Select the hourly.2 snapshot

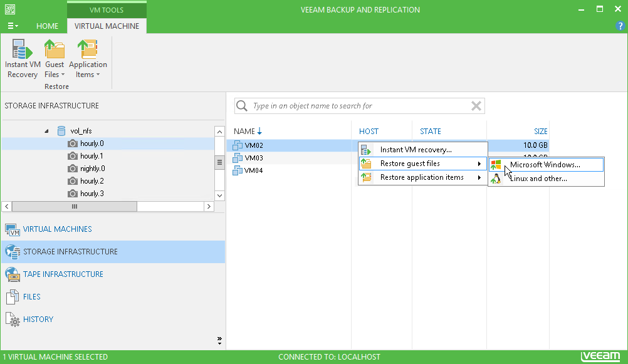pos(92,181)
